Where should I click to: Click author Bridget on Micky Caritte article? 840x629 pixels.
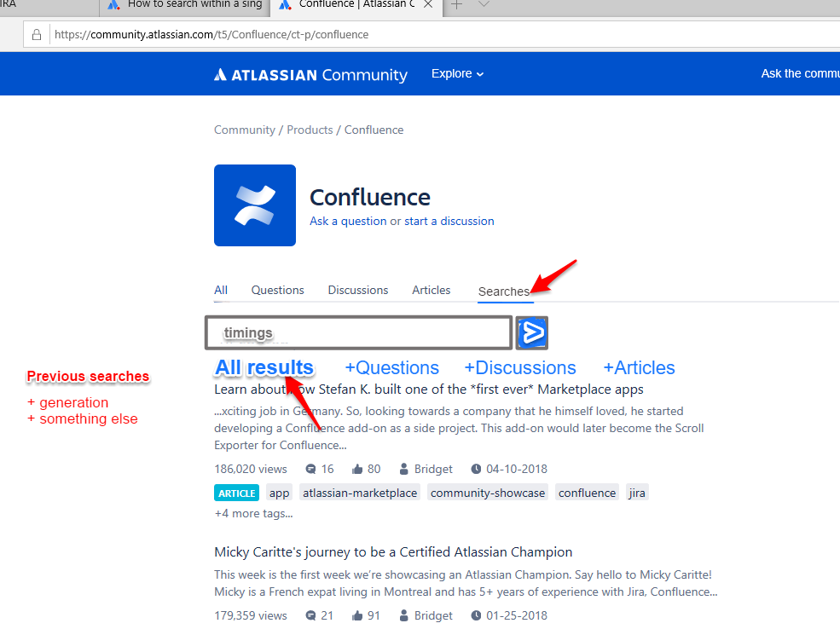pos(433,615)
